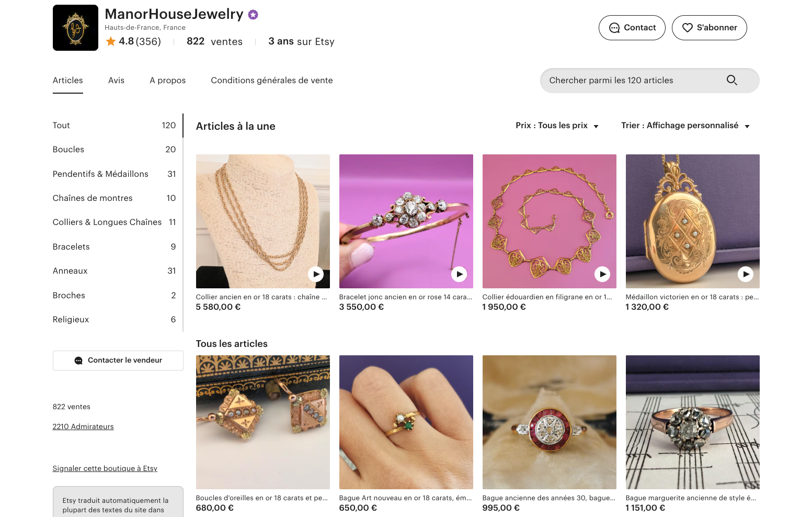Play video on the Collier ancien listing
This screenshot has width=812, height=517.
316,274
